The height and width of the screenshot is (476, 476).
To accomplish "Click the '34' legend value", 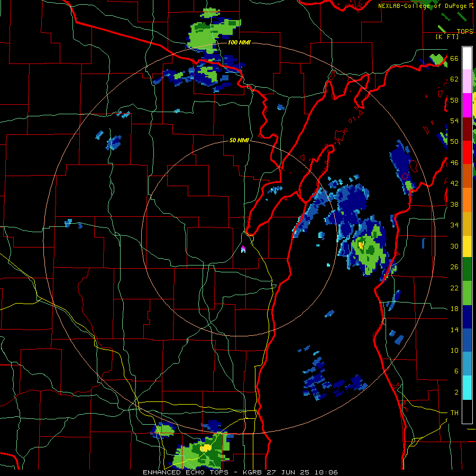I will pyautogui.click(x=454, y=225).
